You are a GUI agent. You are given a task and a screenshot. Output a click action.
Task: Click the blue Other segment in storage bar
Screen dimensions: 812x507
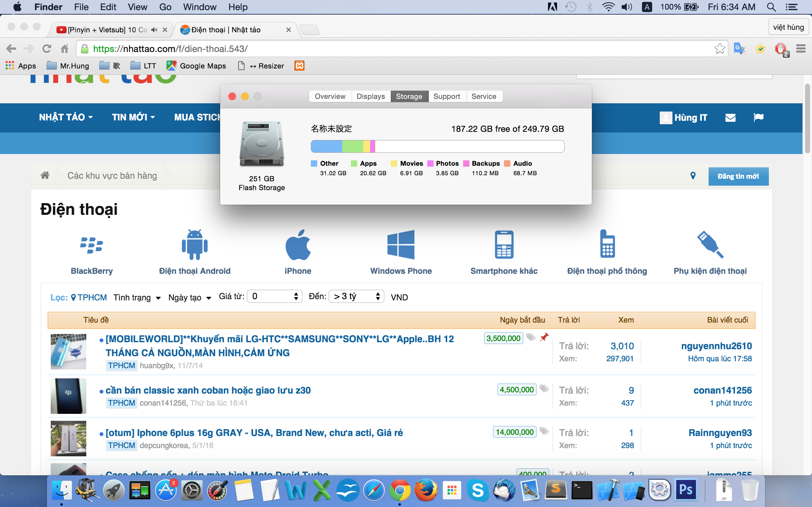pos(326,146)
